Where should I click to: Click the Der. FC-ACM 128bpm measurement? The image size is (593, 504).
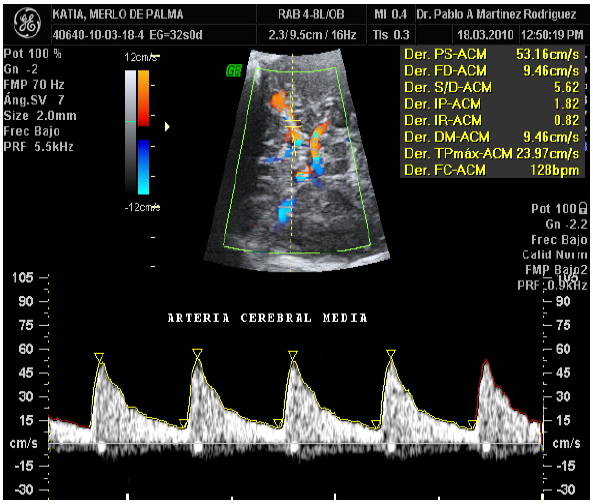[492, 170]
